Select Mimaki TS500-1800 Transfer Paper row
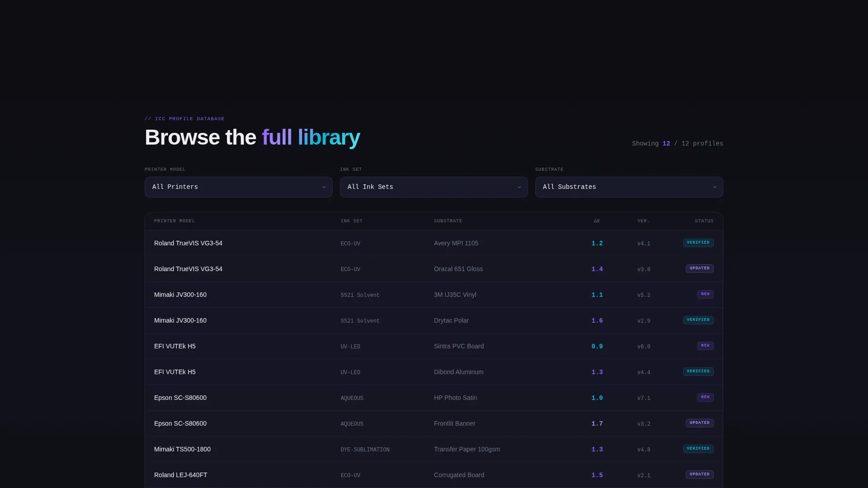Image resolution: width=868 pixels, height=488 pixels. coord(434,449)
